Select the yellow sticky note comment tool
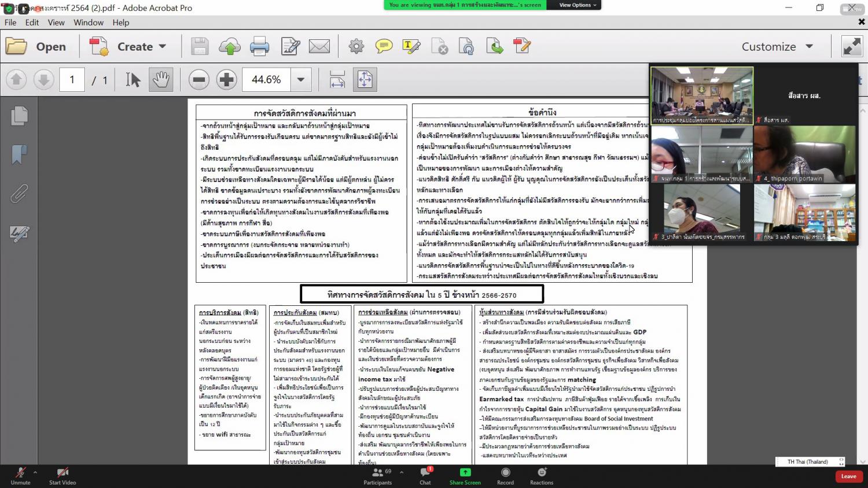Screen dimensions: 868x488 [384, 46]
